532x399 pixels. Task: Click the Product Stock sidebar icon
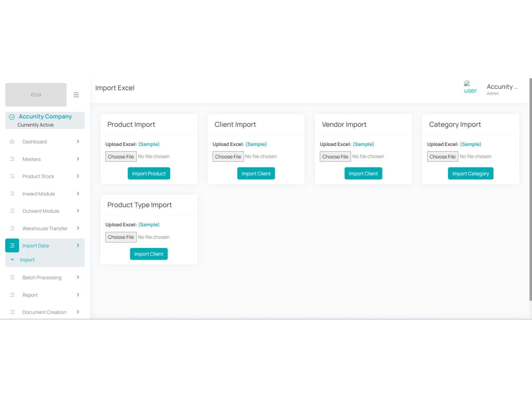tap(12, 176)
